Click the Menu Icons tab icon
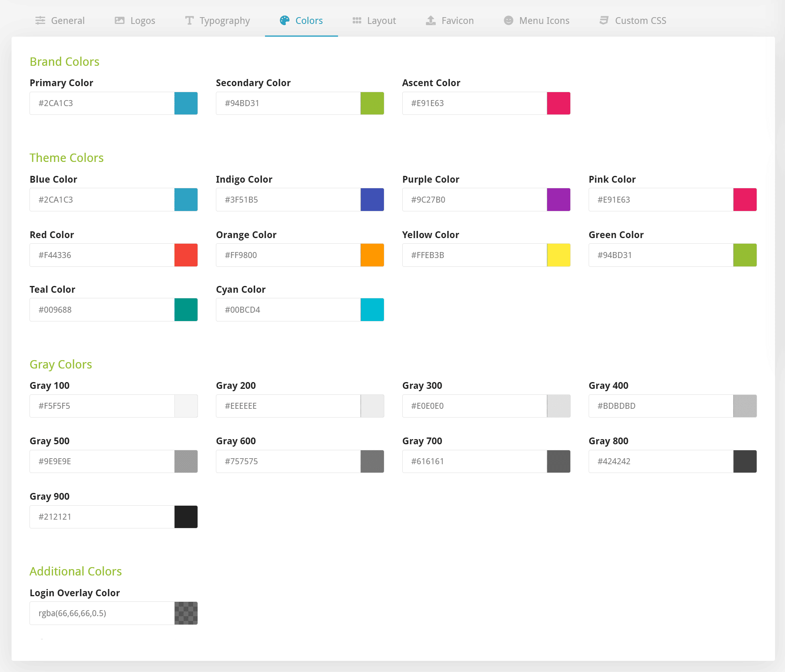 [508, 21]
